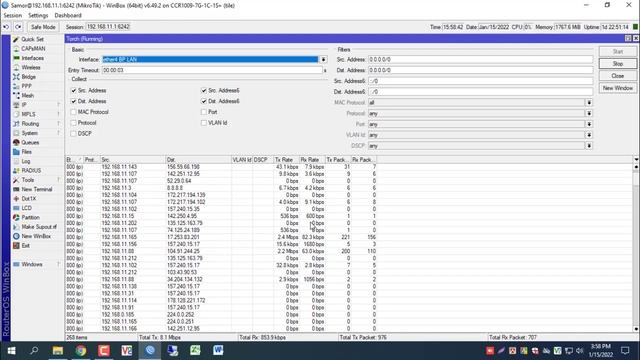Open the Session menu
Image resolution: width=640 pixels, height=360 pixels.
pyautogui.click(x=13, y=16)
